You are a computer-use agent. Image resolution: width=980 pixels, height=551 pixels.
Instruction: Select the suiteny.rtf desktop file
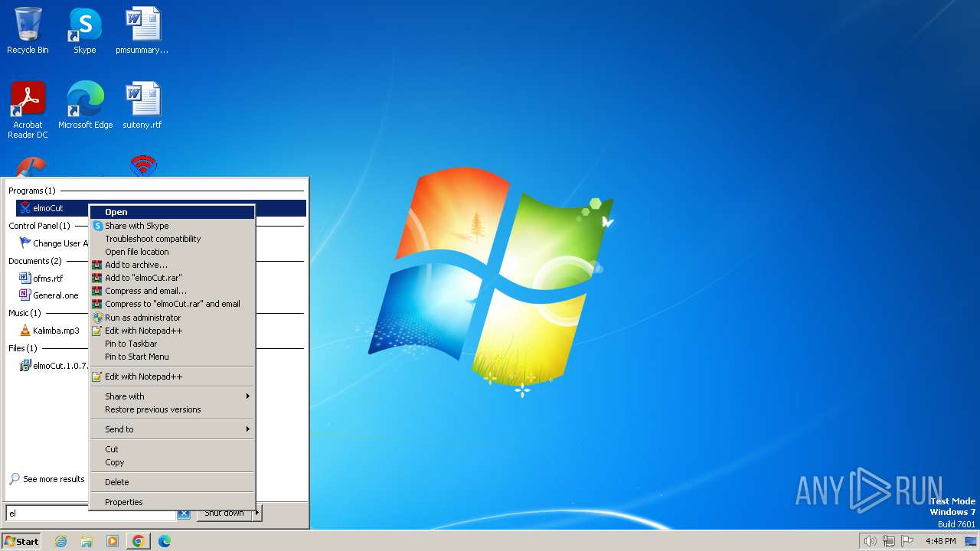(142, 106)
